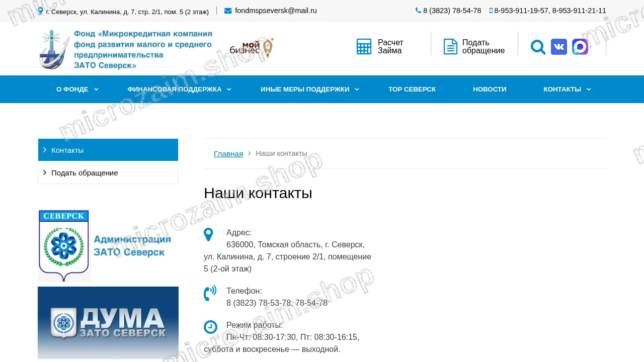Click the location pin icon beside the top address

click(40, 11)
